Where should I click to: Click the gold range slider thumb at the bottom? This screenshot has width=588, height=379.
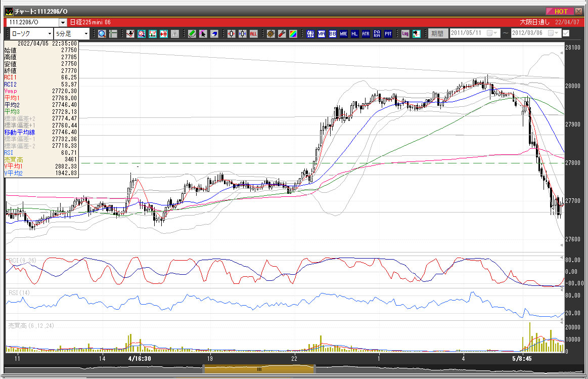pos(259,369)
